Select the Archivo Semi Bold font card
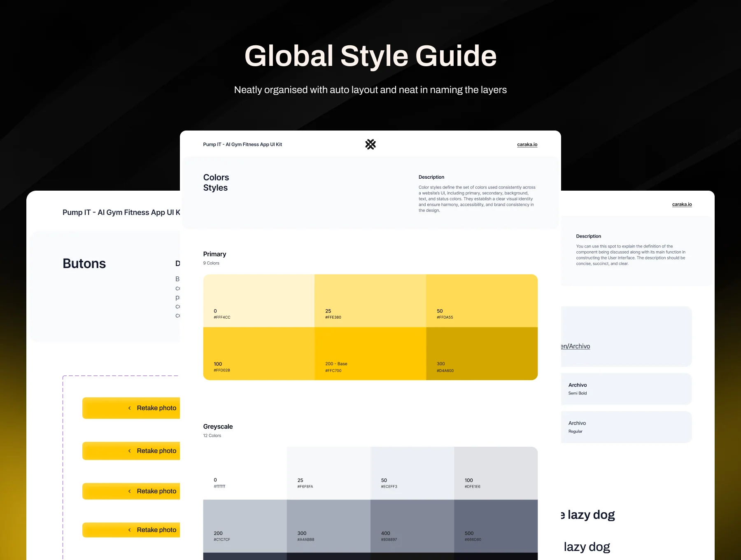741x560 pixels. (x=626, y=389)
